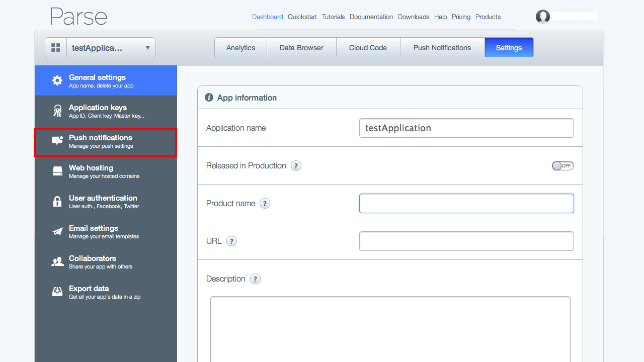Open the testApplica... app selector dropdown
The image size is (644, 362).
click(111, 48)
